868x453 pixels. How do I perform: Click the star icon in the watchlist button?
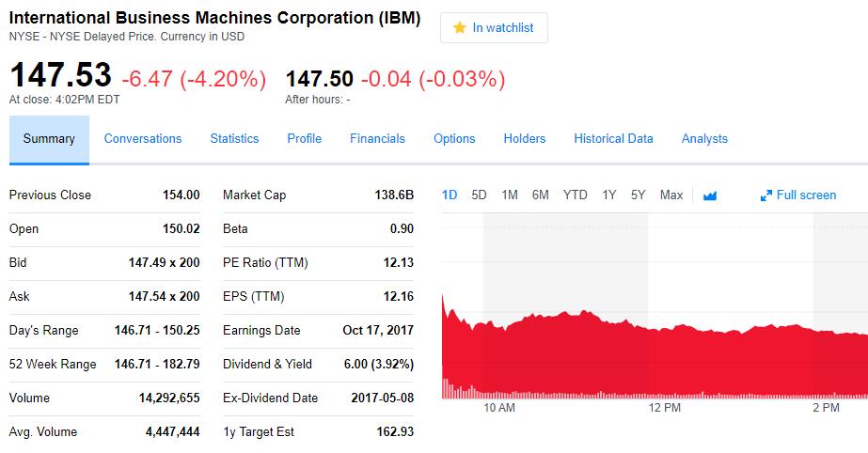460,28
